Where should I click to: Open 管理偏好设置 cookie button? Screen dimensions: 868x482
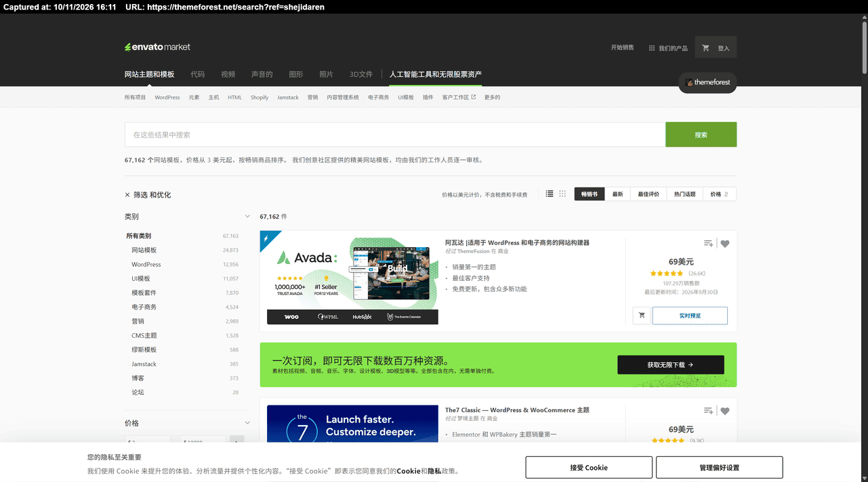720,467
